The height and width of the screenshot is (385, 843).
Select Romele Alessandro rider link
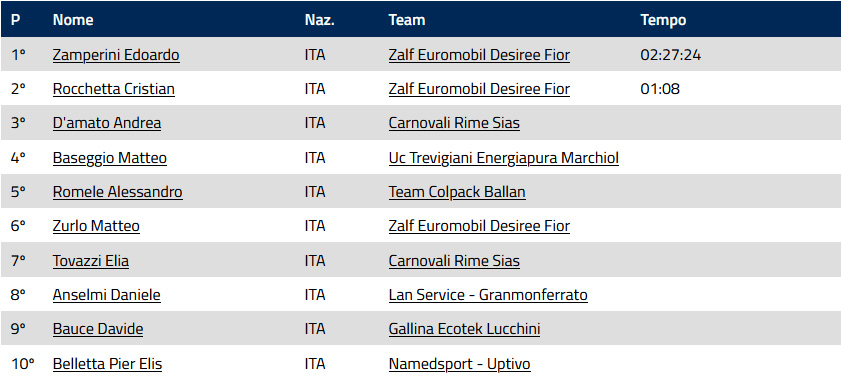pos(118,192)
